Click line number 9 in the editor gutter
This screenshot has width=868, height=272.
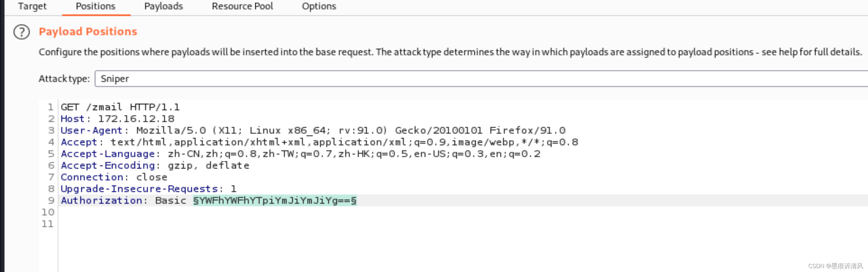(50, 200)
